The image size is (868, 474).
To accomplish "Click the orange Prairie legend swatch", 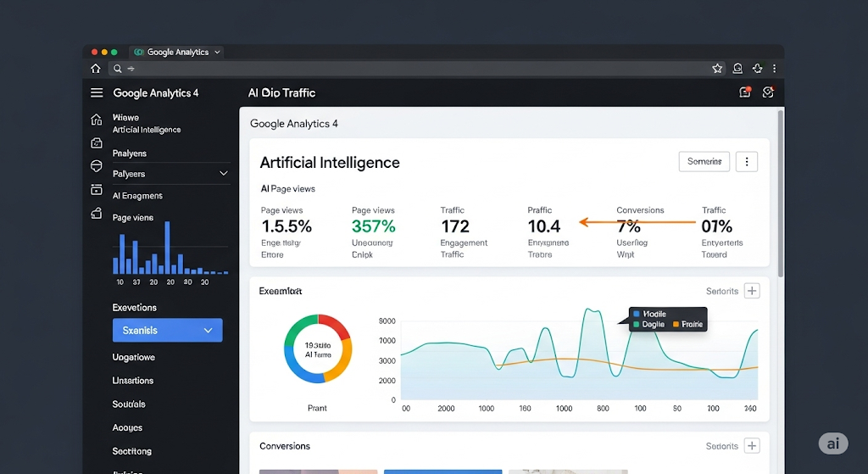I will 676,325.
